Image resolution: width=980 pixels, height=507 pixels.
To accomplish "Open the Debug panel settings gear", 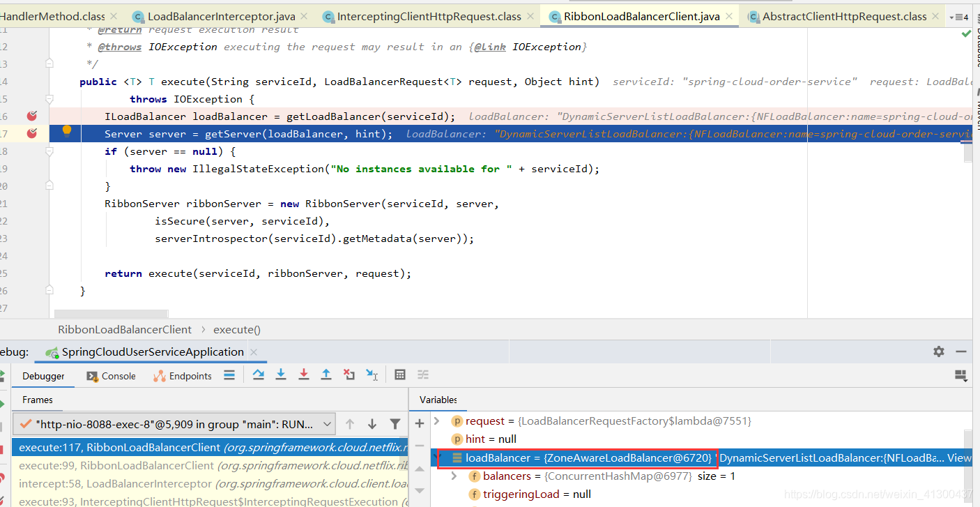I will [x=939, y=351].
